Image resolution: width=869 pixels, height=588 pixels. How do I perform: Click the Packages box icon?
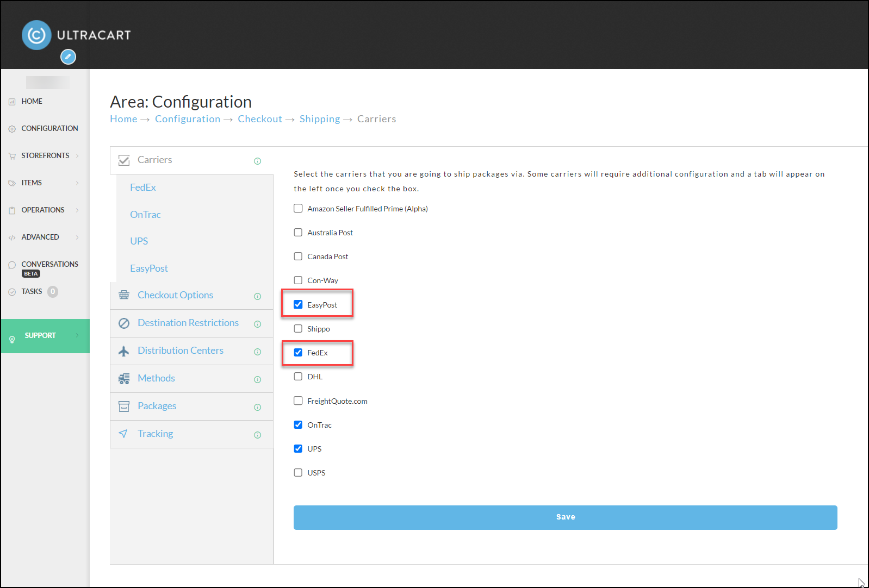point(124,406)
